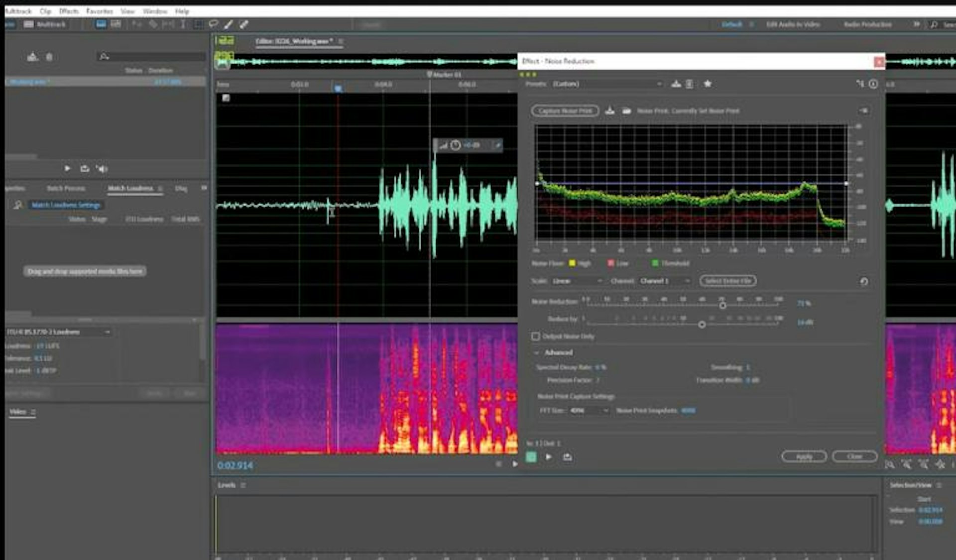Select the Paintbrush Selection tool

tap(228, 24)
